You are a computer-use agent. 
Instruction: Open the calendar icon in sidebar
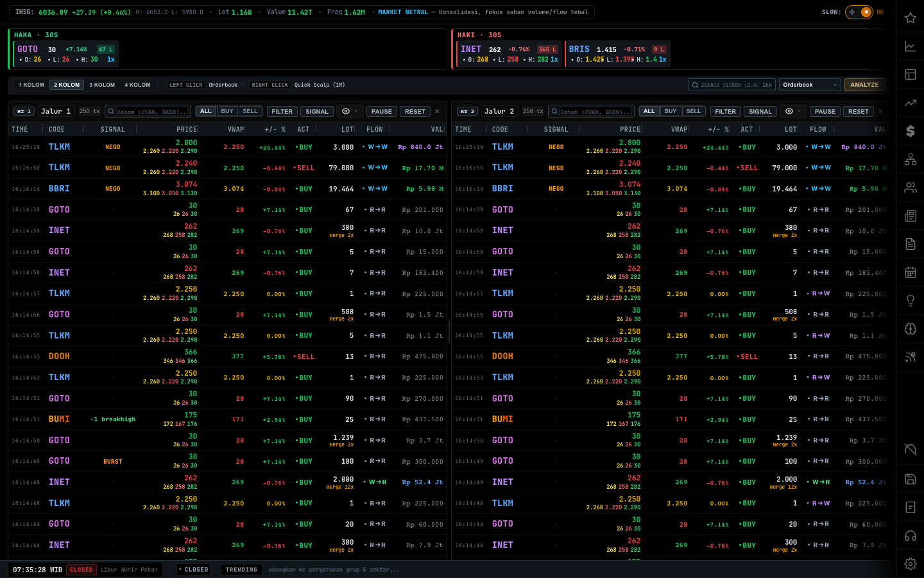point(910,272)
